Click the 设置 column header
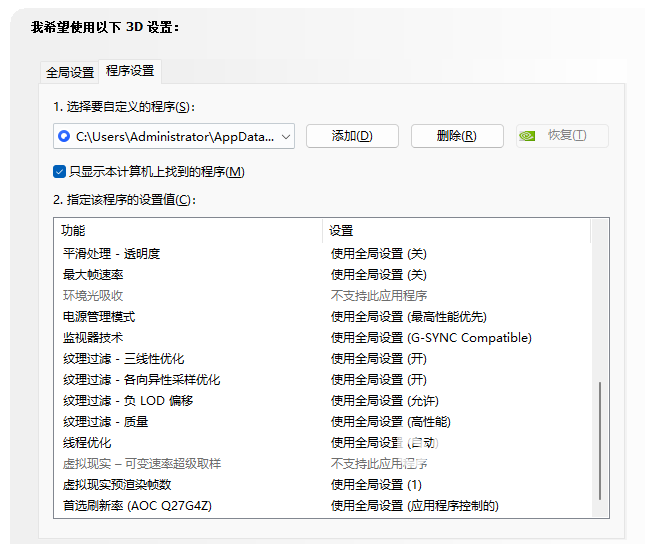The width and height of the screenshot is (645, 544). pos(341,231)
